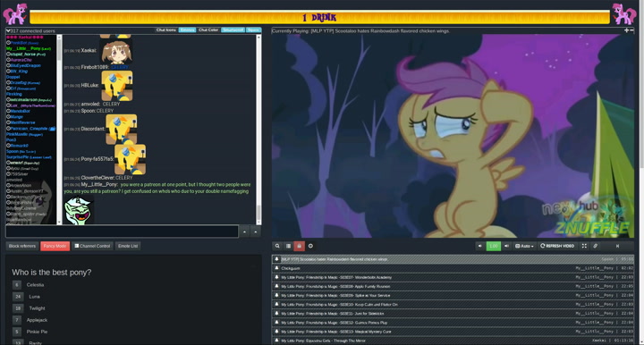Select the Wonderbolts Academy playlist title
The height and width of the screenshot is (345, 644).
click(x=336, y=277)
